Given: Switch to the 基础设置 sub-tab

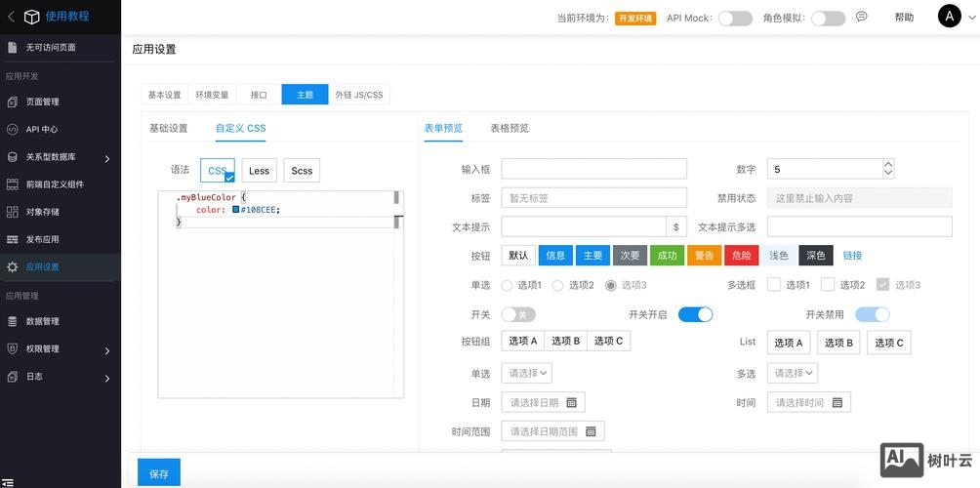Looking at the screenshot, I should pos(168,128).
